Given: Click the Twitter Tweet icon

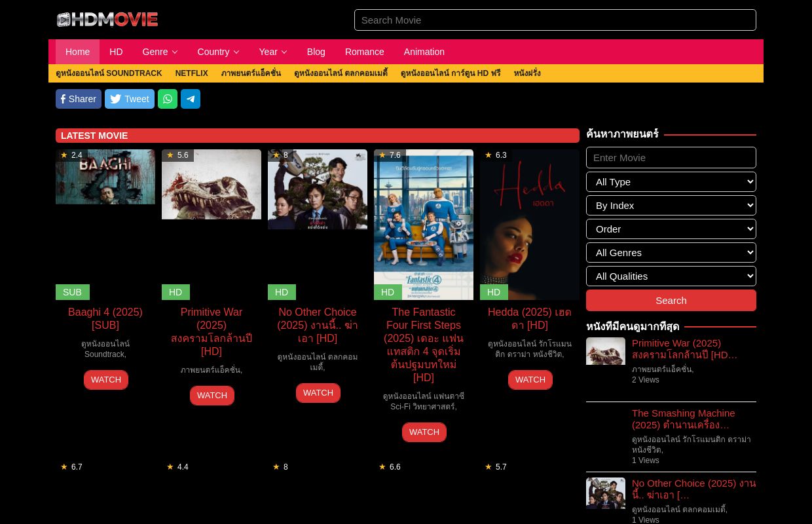Looking at the screenshot, I should pos(129,99).
